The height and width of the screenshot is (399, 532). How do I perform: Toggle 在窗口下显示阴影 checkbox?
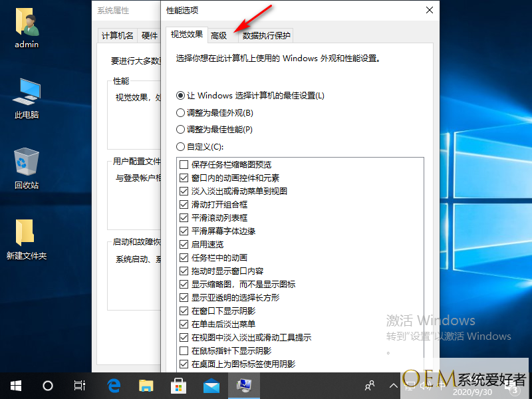[x=184, y=311]
